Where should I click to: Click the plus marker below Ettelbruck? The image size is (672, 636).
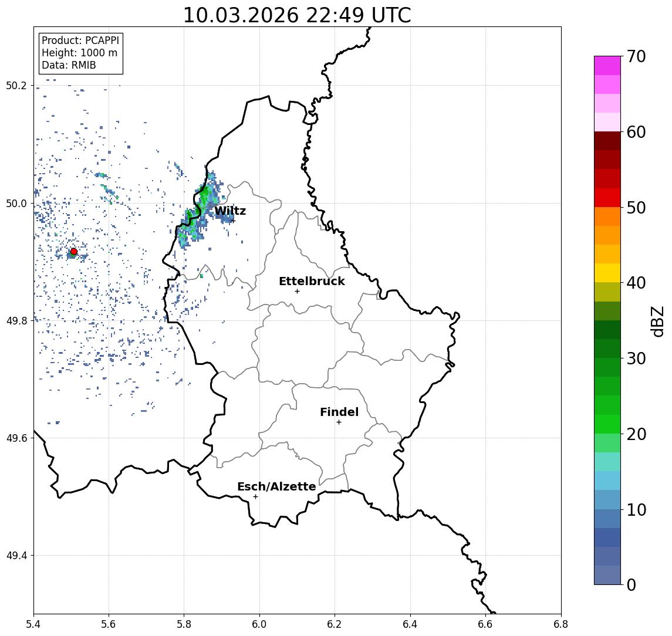pyautogui.click(x=297, y=292)
